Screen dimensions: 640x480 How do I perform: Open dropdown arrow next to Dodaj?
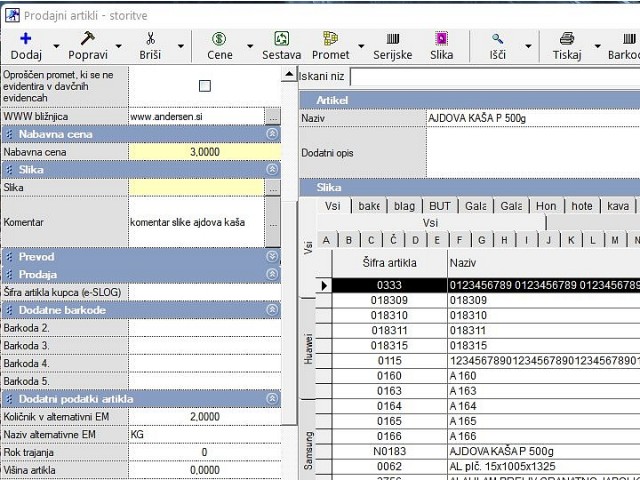click(56, 47)
